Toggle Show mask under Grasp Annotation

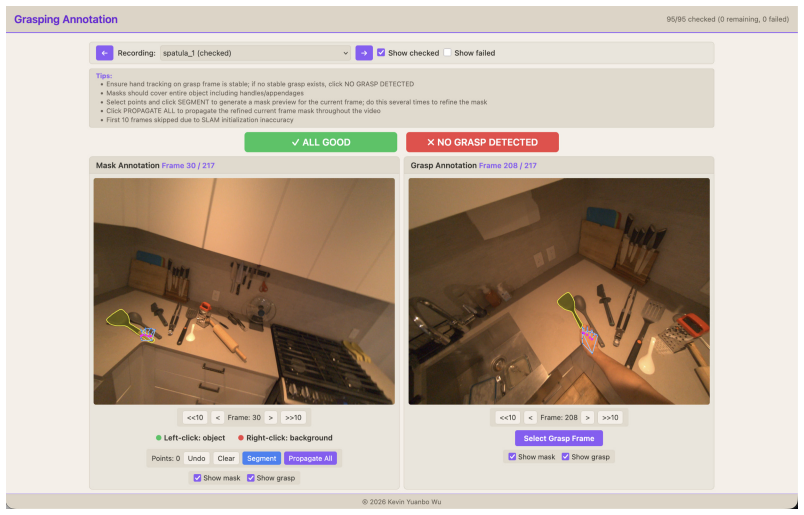(x=512, y=457)
